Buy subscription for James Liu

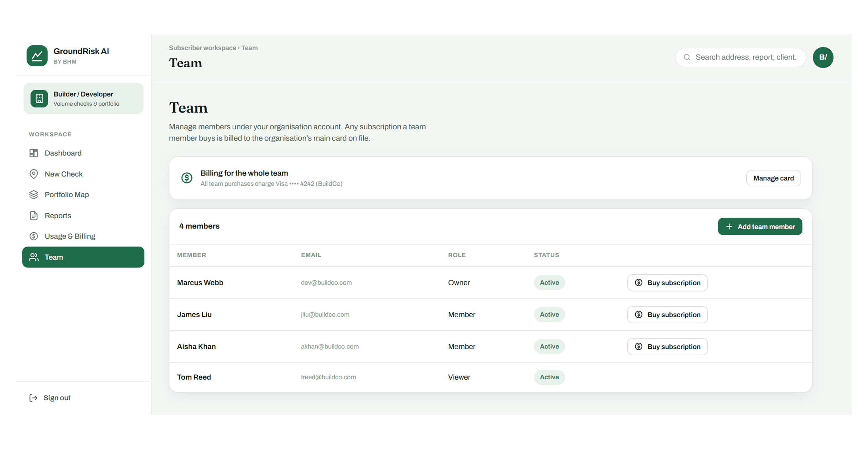click(667, 315)
